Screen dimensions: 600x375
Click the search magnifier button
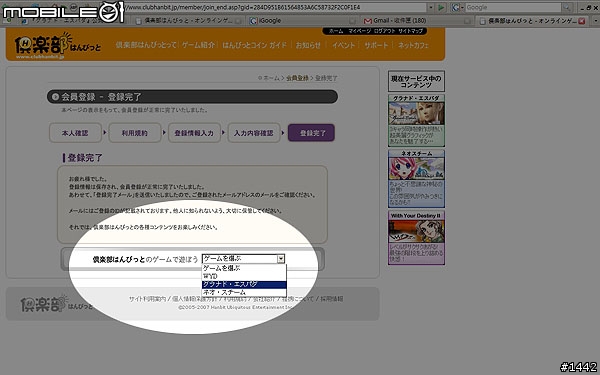567,7
